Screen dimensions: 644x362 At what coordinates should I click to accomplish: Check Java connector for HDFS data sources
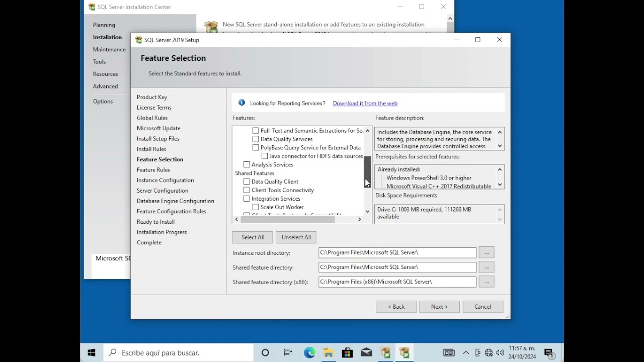point(265,156)
